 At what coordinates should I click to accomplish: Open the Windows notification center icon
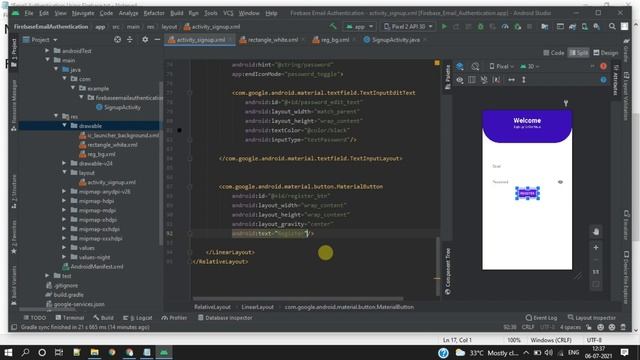click(x=624, y=352)
